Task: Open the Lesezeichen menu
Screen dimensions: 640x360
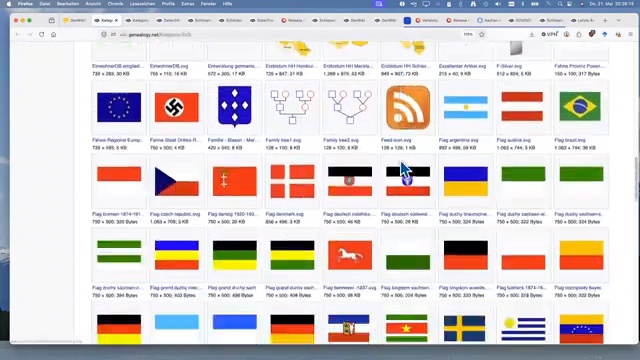Action: 142,4
